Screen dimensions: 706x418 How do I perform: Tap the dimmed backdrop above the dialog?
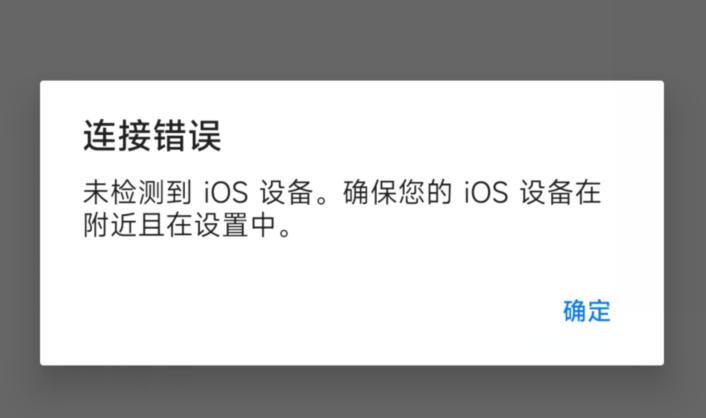pos(353,40)
